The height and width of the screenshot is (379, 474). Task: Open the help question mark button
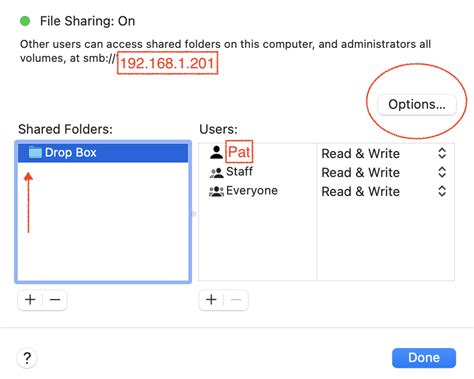click(x=27, y=358)
